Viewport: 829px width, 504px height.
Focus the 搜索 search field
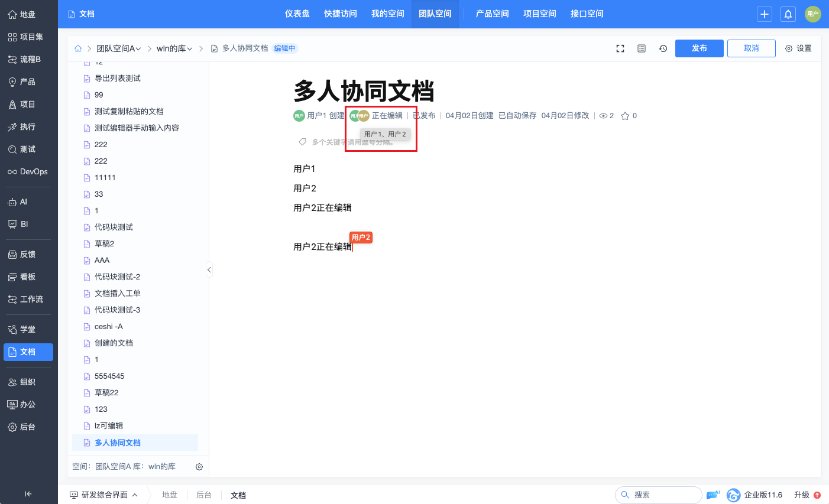click(658, 495)
